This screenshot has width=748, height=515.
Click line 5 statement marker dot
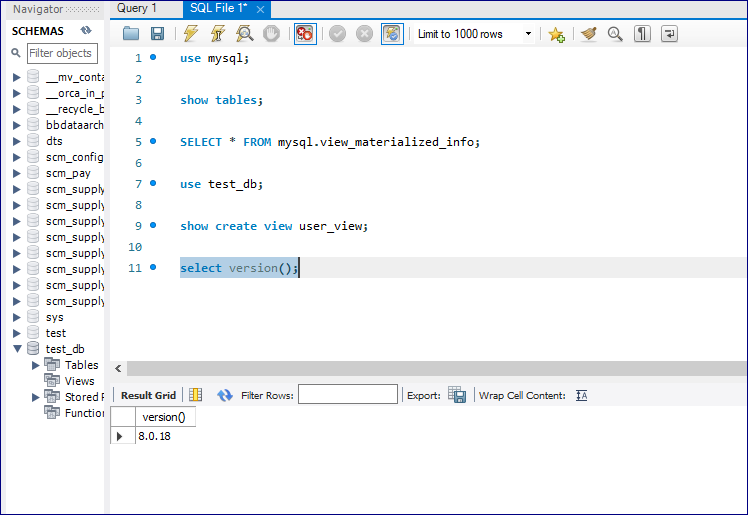[x=153, y=141]
